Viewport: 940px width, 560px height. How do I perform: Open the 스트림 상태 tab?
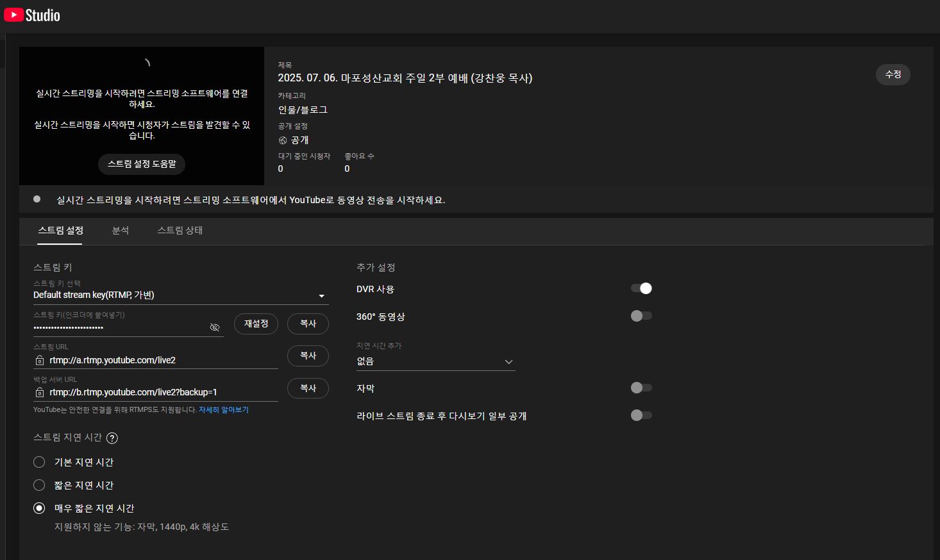click(x=180, y=231)
